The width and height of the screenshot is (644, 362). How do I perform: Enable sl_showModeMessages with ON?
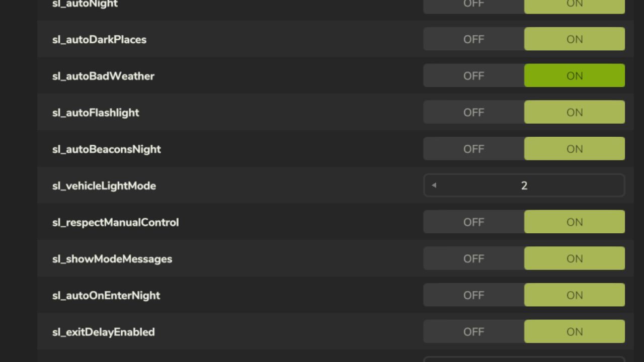[x=575, y=258]
